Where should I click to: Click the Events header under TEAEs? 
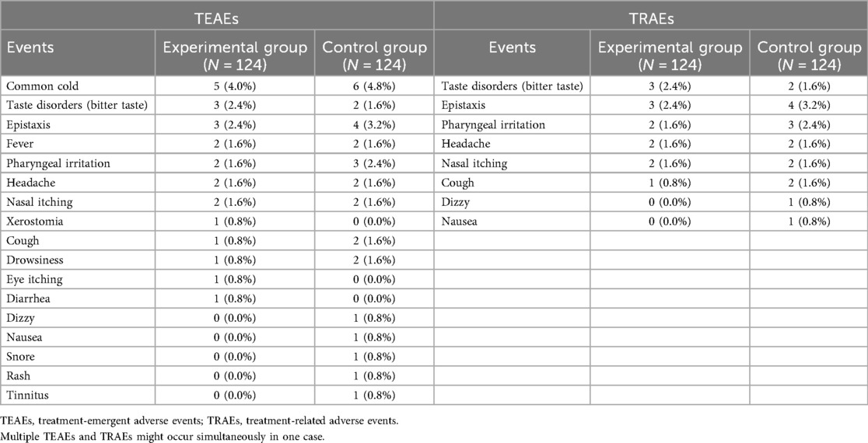(x=30, y=47)
